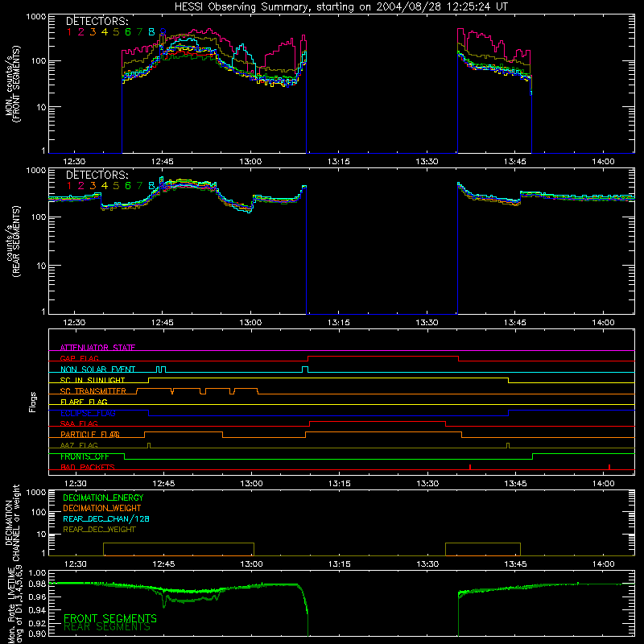Click yellow detector 4 in front segments legend
Viewport: 644px width, 644px height.
point(105,32)
